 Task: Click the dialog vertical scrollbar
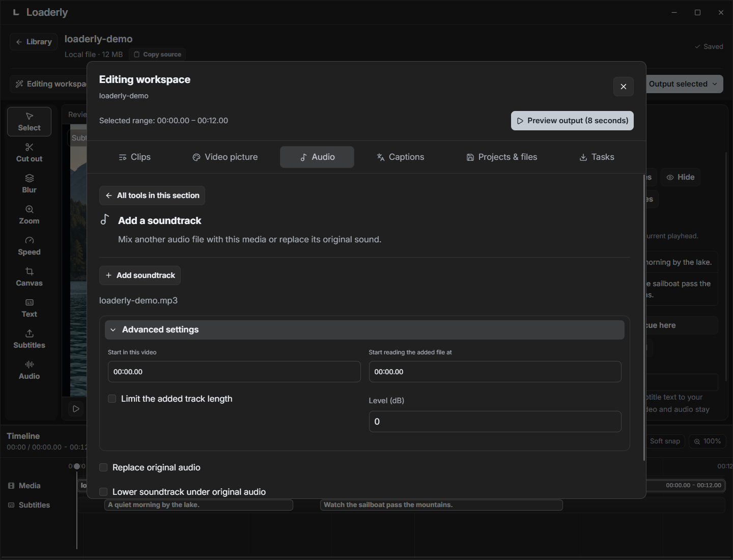[644, 318]
